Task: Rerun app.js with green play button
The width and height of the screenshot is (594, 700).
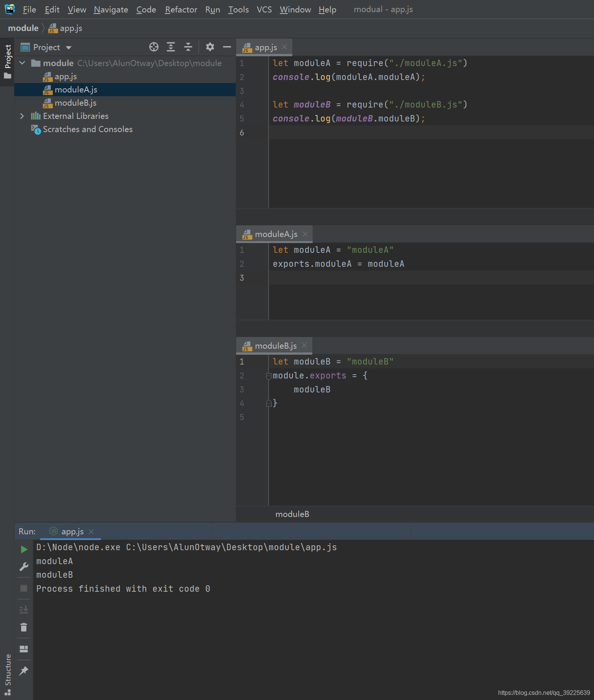Action: tap(24, 549)
